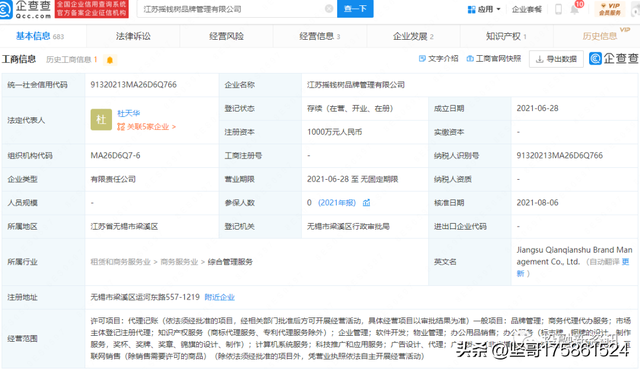Select the 核准日期 value 2021-08-06

537,202
